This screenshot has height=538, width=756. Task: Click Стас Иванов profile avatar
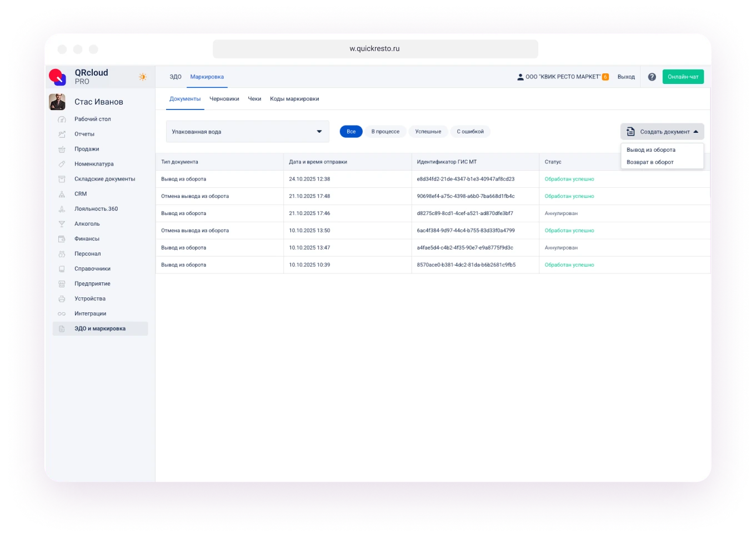point(57,102)
